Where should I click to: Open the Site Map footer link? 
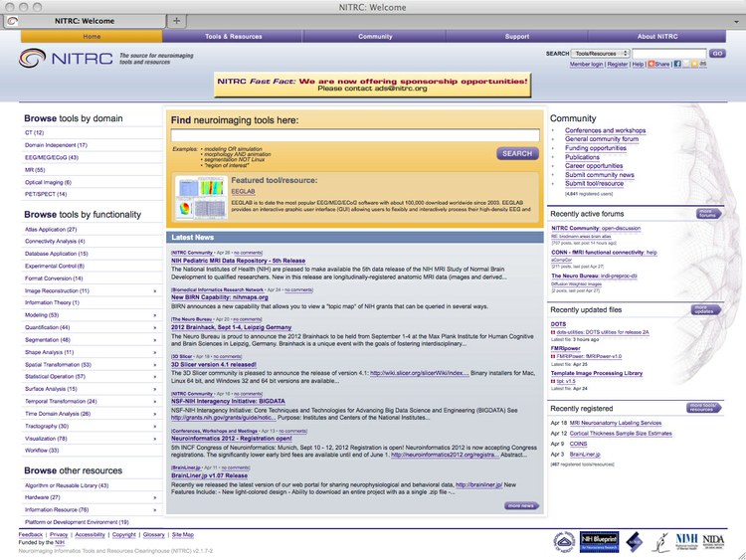(183, 535)
